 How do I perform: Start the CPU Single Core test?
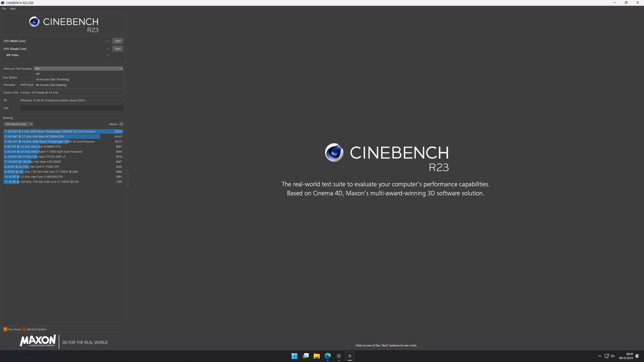(117, 49)
